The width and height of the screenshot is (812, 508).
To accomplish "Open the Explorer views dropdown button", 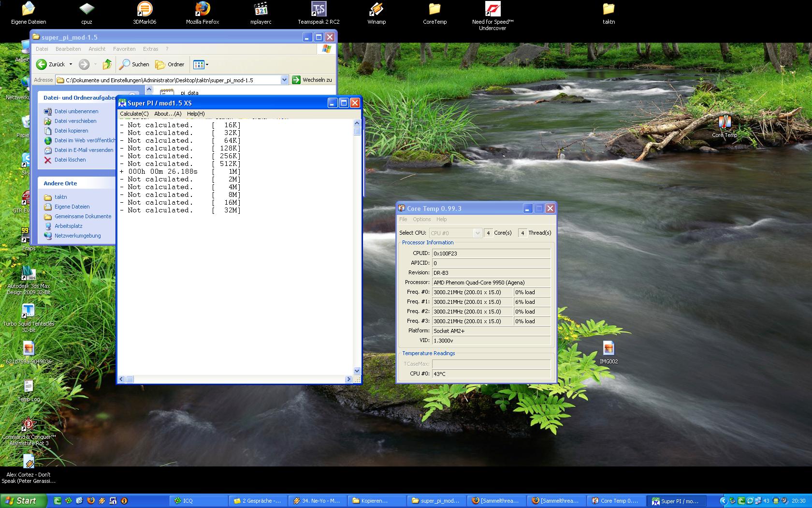I will point(201,64).
